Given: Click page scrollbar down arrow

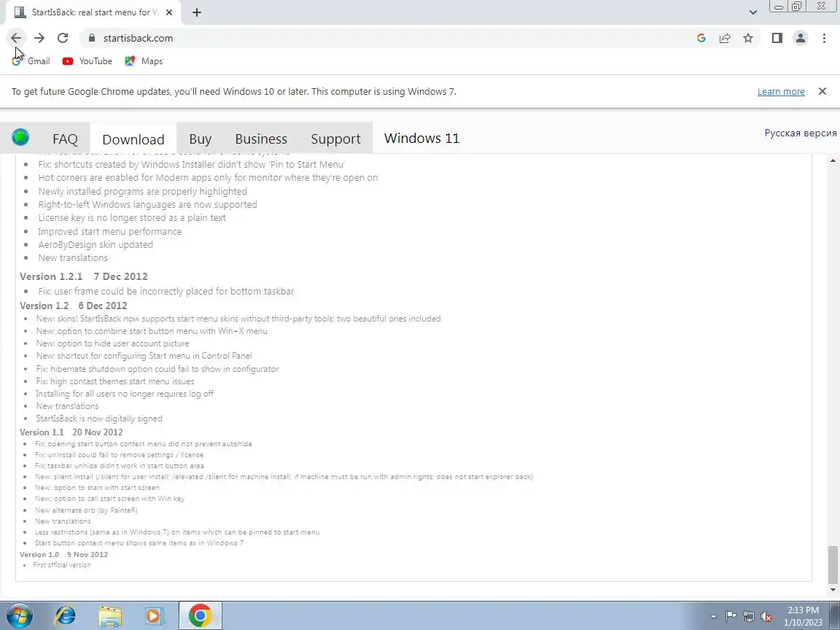Looking at the screenshot, I should click(x=833, y=589).
